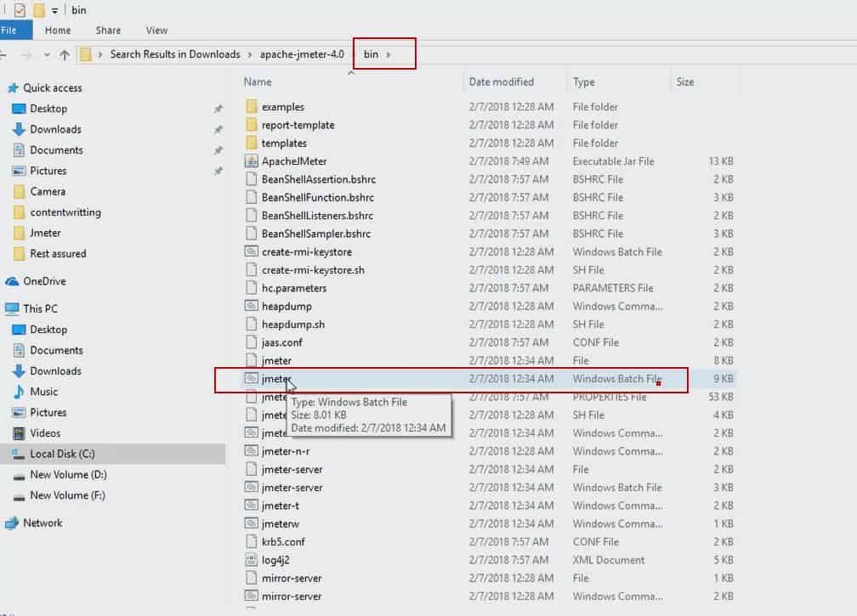Click the krb5.conf file icon
857x616 pixels.
(251, 542)
